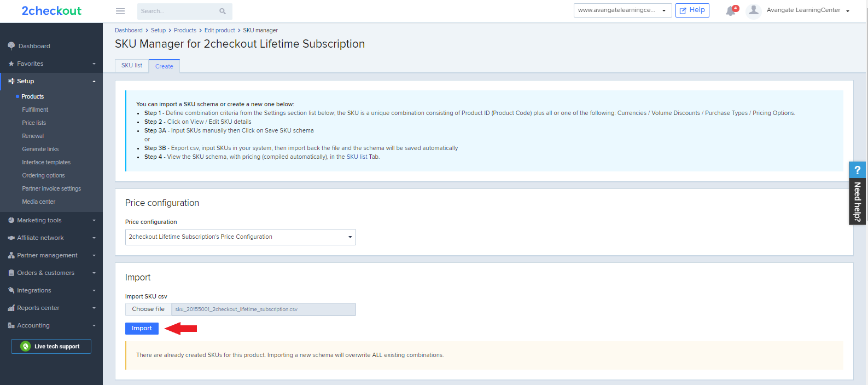The width and height of the screenshot is (868, 385).
Task: Expand the Orders & customers arrow
Action: click(x=94, y=273)
